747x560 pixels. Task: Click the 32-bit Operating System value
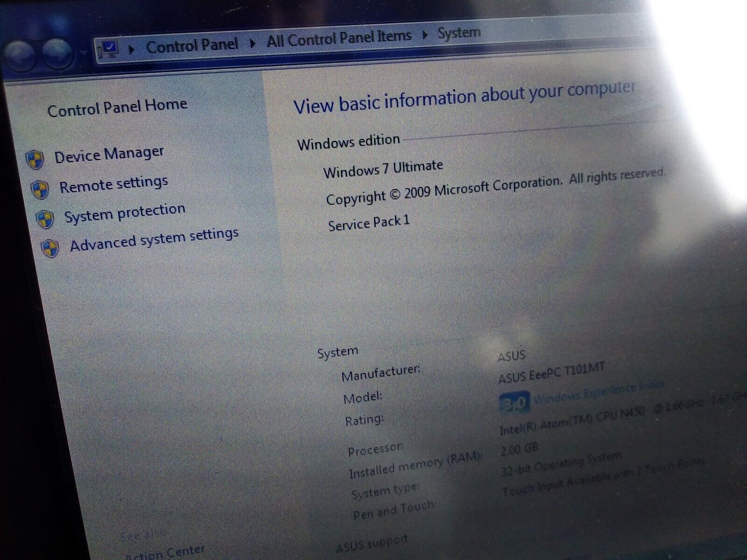pyautogui.click(x=561, y=463)
